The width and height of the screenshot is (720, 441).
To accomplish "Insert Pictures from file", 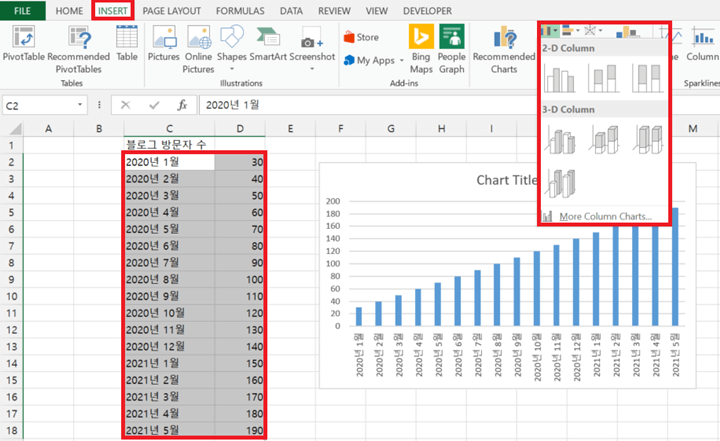I will click(x=163, y=43).
